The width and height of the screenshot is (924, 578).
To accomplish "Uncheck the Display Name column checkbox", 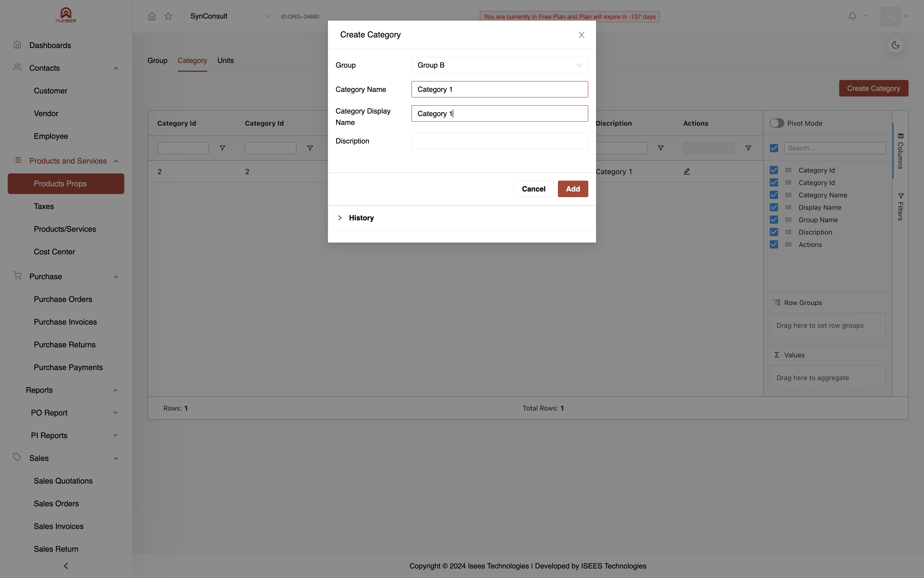I will coord(774,207).
